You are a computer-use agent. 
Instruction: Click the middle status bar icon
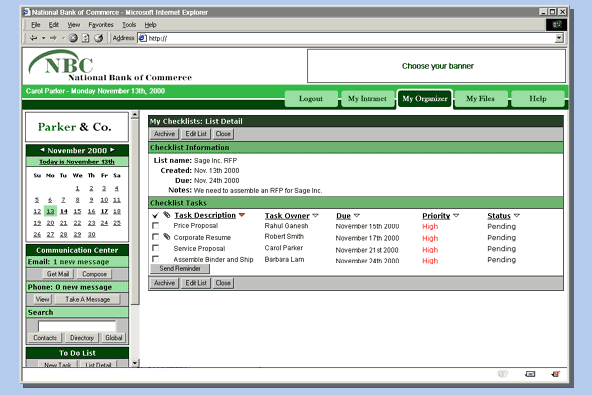(530, 374)
